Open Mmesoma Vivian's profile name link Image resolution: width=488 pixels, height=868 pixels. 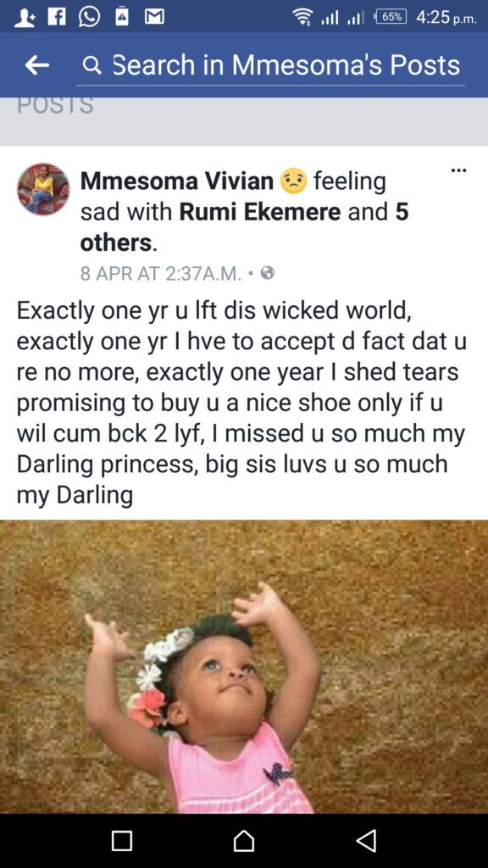177,181
